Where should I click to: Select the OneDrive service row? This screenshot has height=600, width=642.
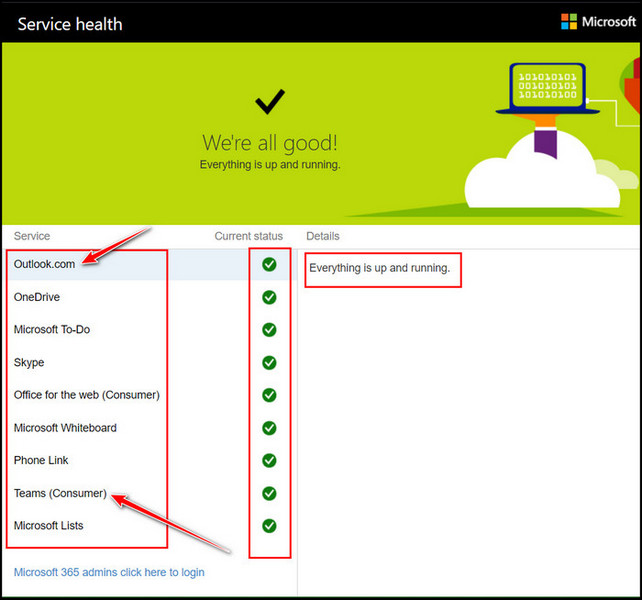point(149,297)
